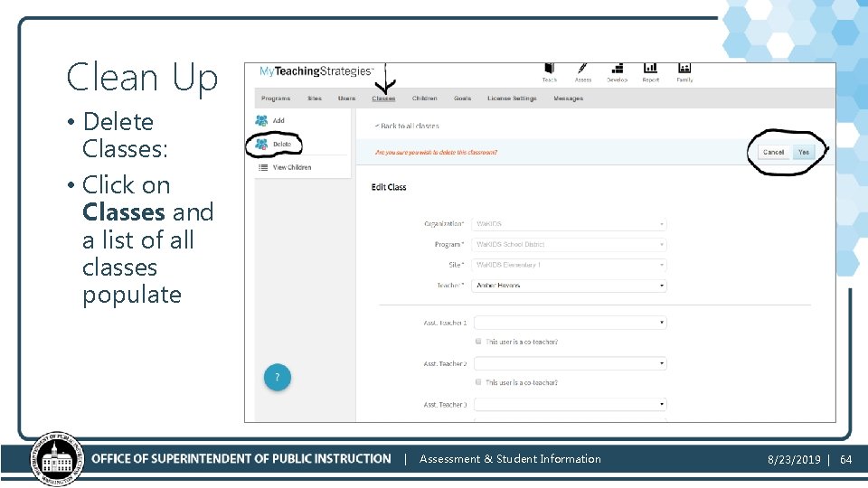The width and height of the screenshot is (868, 488).
Task: Click Assessment & Student Information footer text
Action: coord(510,459)
